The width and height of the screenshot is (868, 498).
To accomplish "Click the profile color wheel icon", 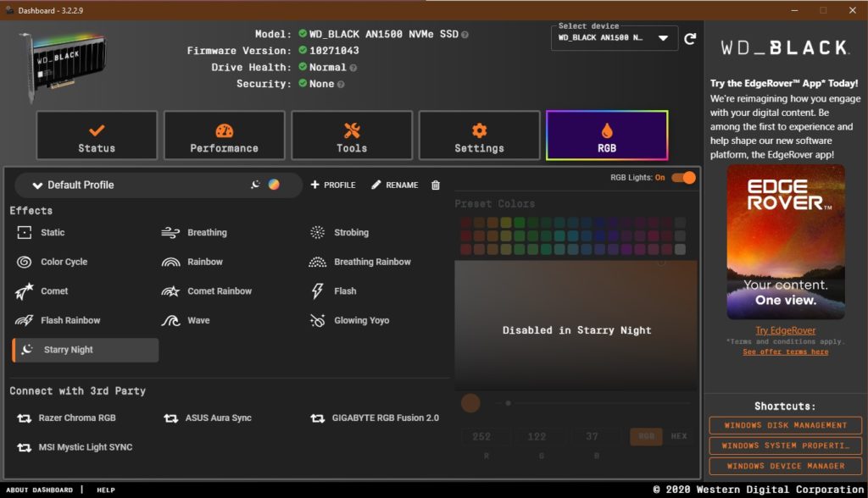I will [x=274, y=185].
